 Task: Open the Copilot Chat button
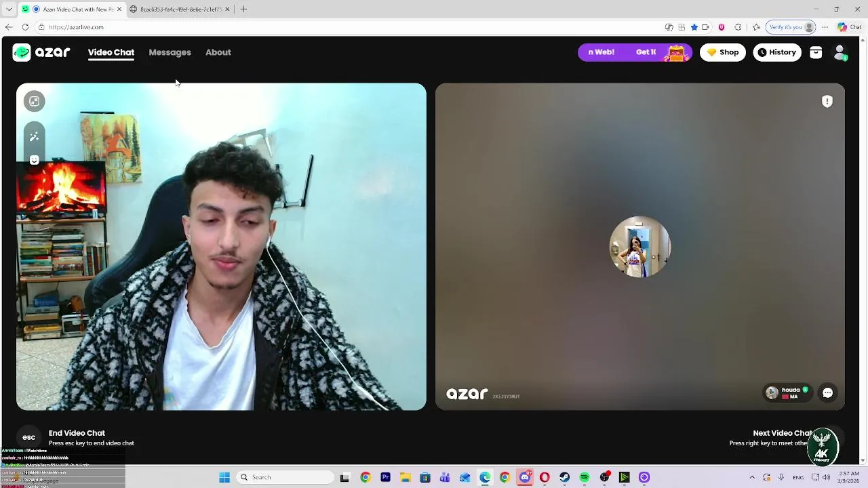pos(850,27)
